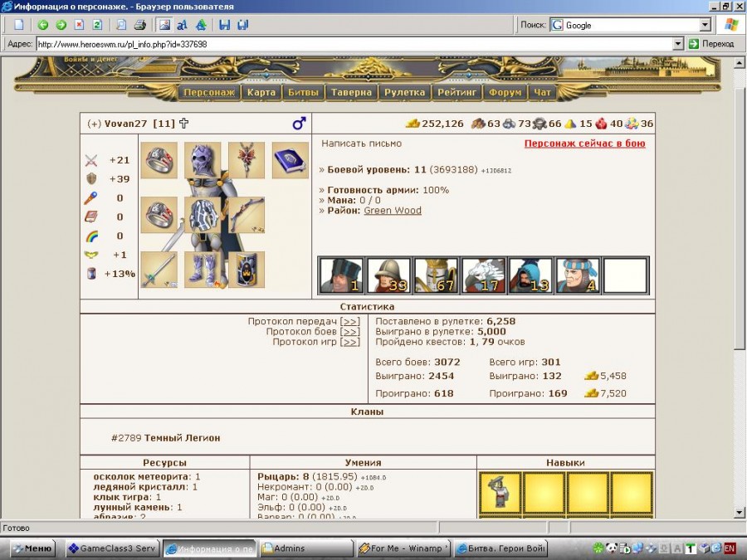Click the bow equipment slot
Screen dimensions: 747x560
(x=247, y=215)
